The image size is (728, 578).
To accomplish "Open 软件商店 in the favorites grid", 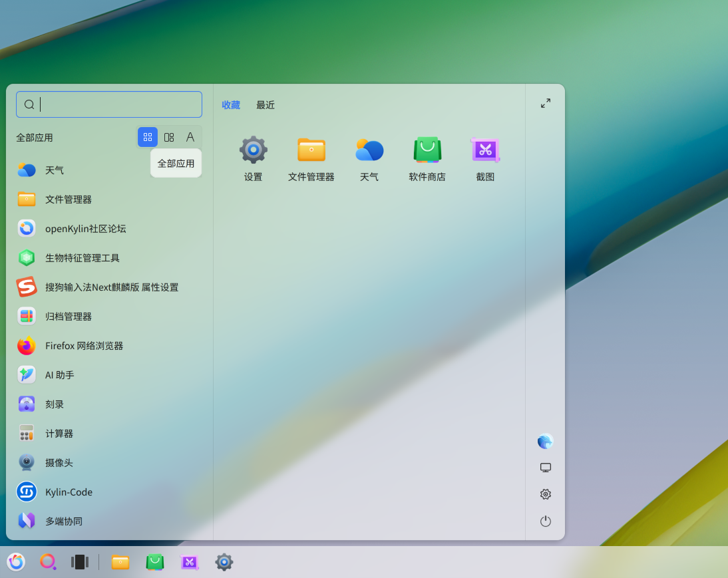I will coord(427,158).
